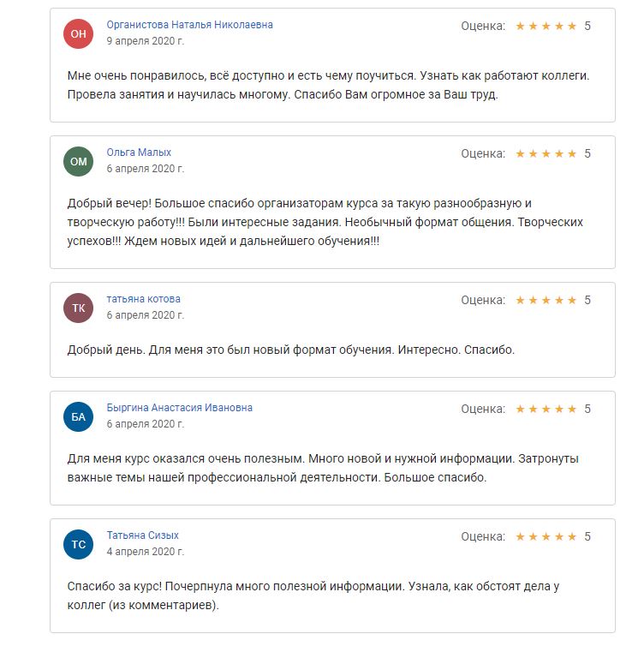This screenshot has width=644, height=646.
Task: Click the 4 апреля 2020 г. date
Action: click(x=146, y=551)
